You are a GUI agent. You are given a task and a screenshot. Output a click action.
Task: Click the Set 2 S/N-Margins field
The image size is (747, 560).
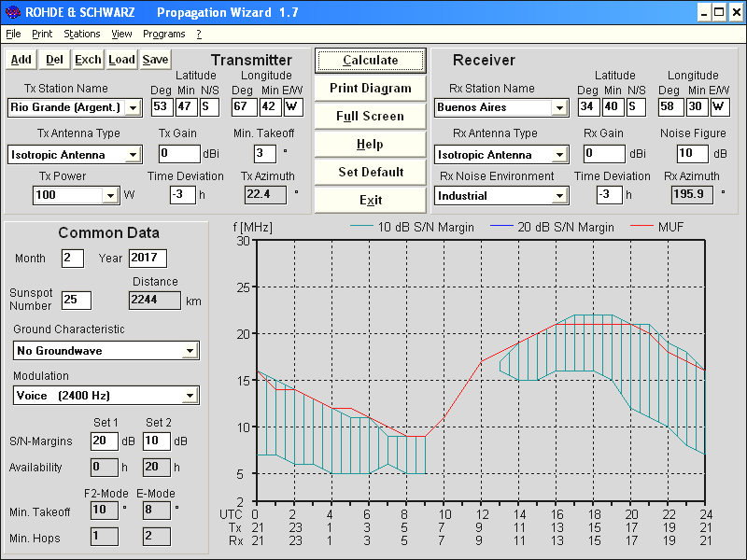(x=157, y=441)
